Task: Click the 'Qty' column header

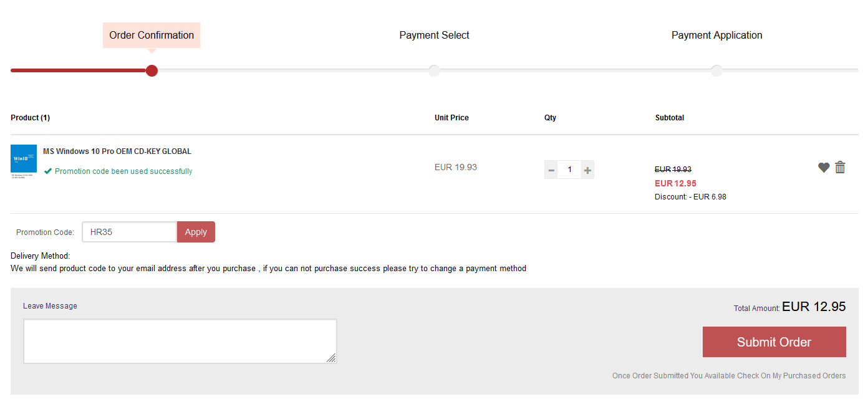Action: pyautogui.click(x=550, y=118)
